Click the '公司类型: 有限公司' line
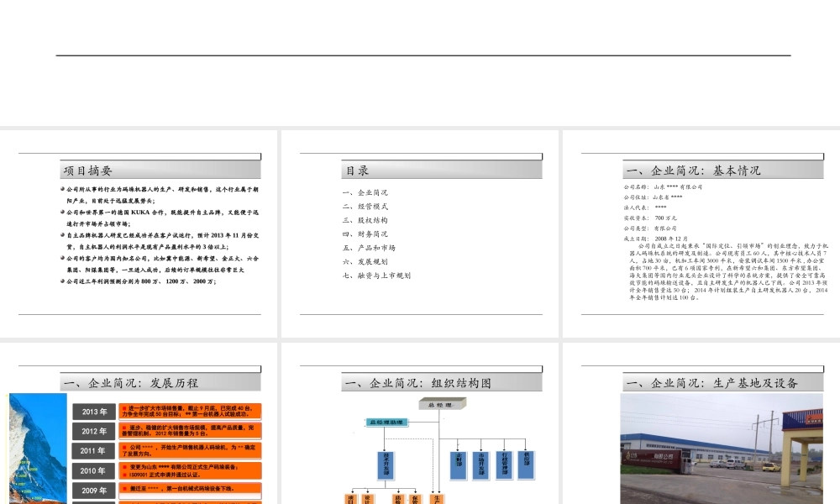 650,228
